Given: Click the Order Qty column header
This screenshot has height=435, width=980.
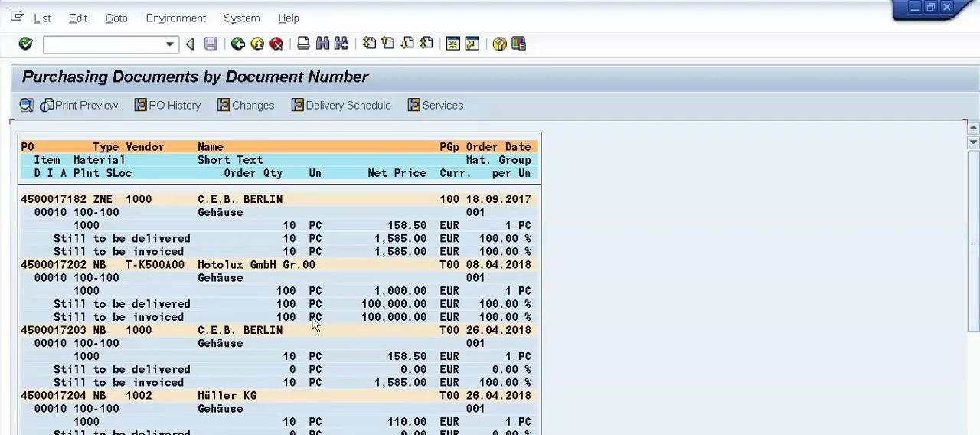Looking at the screenshot, I should tap(253, 173).
